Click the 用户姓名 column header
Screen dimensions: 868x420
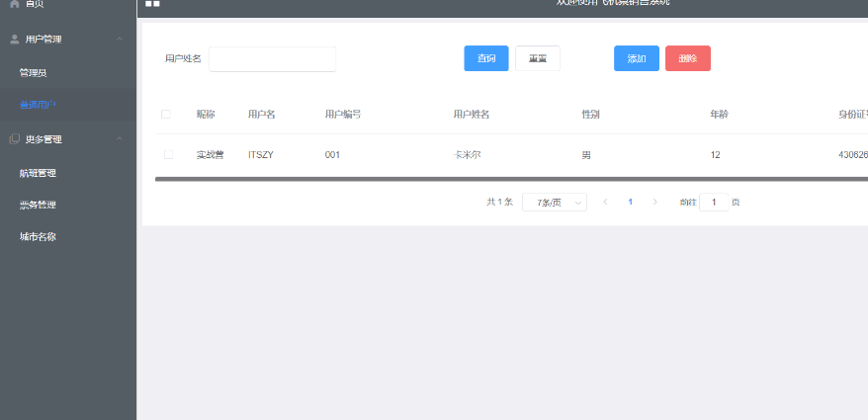[x=472, y=115]
